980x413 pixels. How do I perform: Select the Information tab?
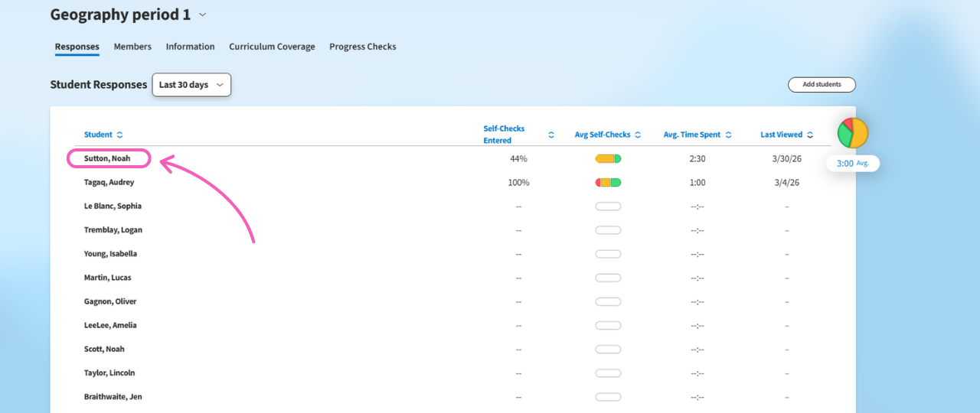pyautogui.click(x=190, y=47)
